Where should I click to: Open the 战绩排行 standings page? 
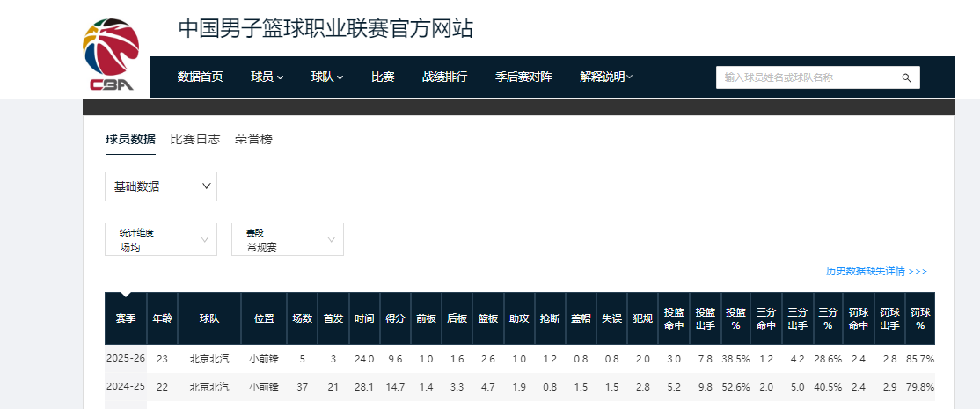[444, 77]
